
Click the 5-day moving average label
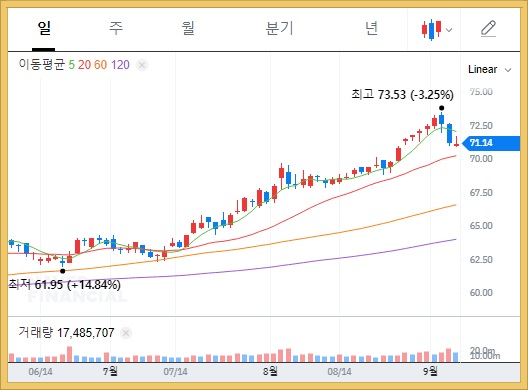click(x=71, y=65)
